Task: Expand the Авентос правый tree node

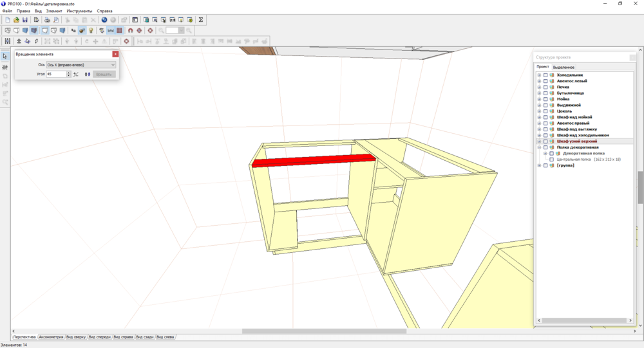Action: [539, 123]
